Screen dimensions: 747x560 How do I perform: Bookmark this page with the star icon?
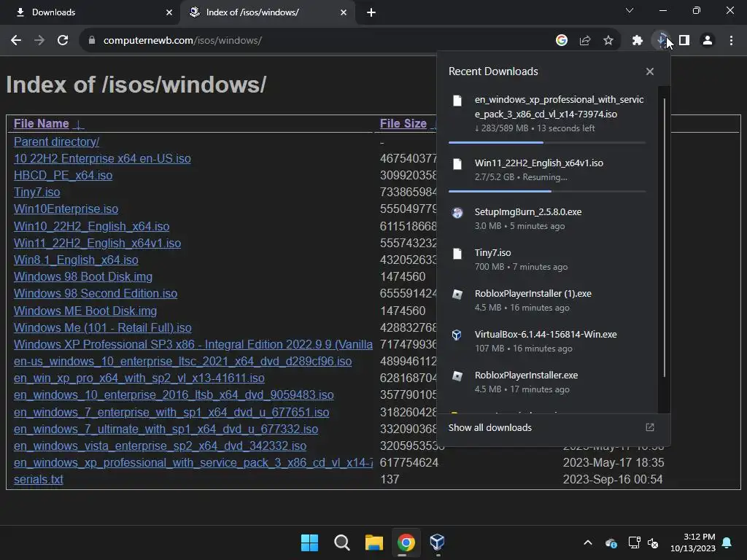(608, 41)
